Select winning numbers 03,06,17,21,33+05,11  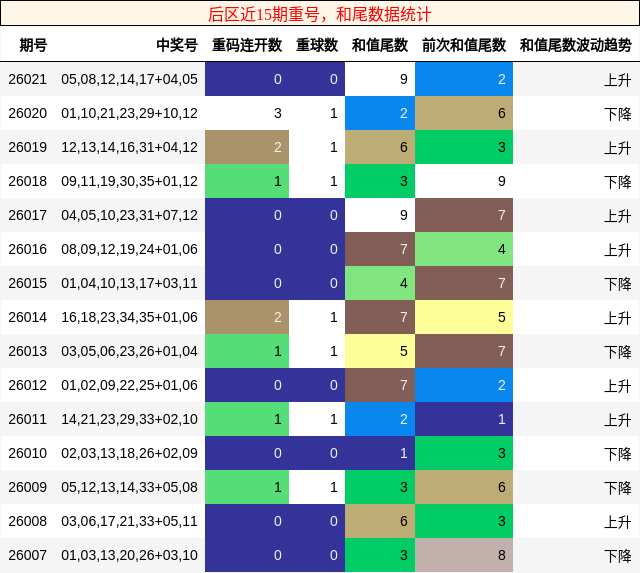pos(129,521)
